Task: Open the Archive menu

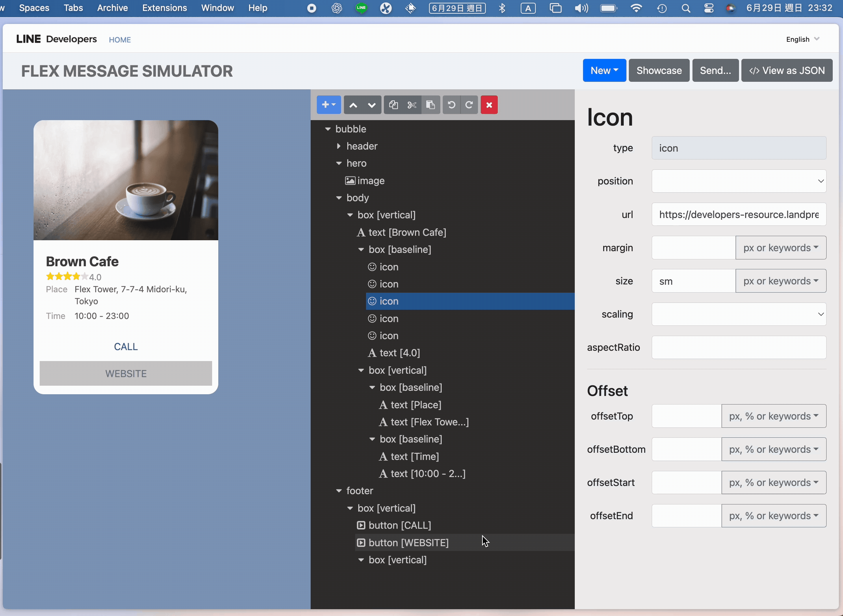Action: pos(112,8)
